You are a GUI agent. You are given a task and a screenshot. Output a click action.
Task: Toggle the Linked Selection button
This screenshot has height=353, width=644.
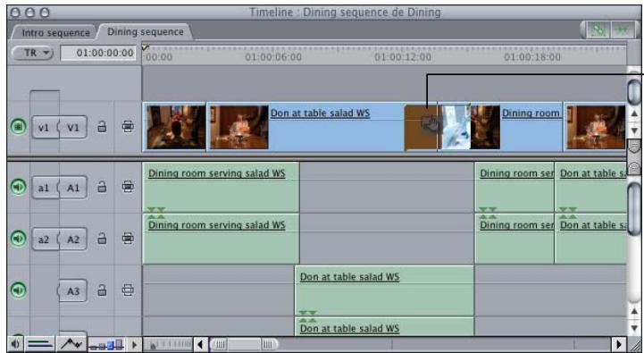598,30
